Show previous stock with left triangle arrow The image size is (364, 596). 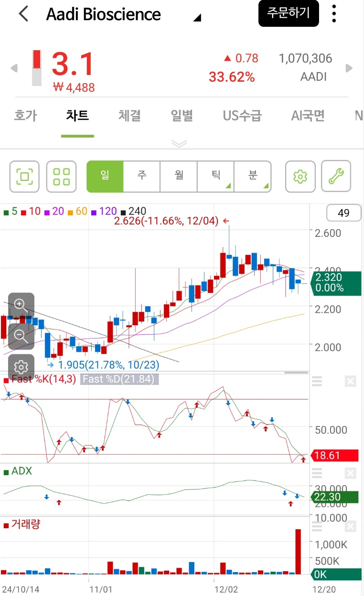coord(14,68)
